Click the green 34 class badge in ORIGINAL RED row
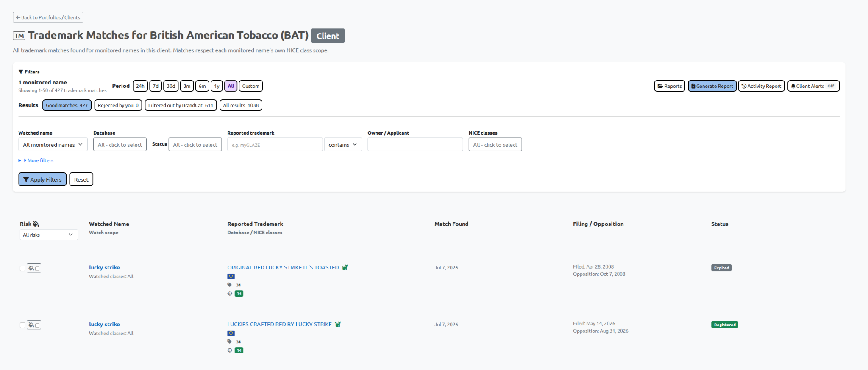Viewport: 868px width, 370px height. click(239, 294)
